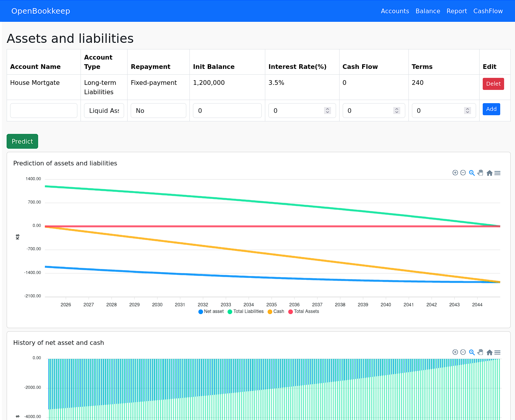The width and height of the screenshot is (515, 420).
Task: Open the hamburger menu on history chart
Action: 497,352
